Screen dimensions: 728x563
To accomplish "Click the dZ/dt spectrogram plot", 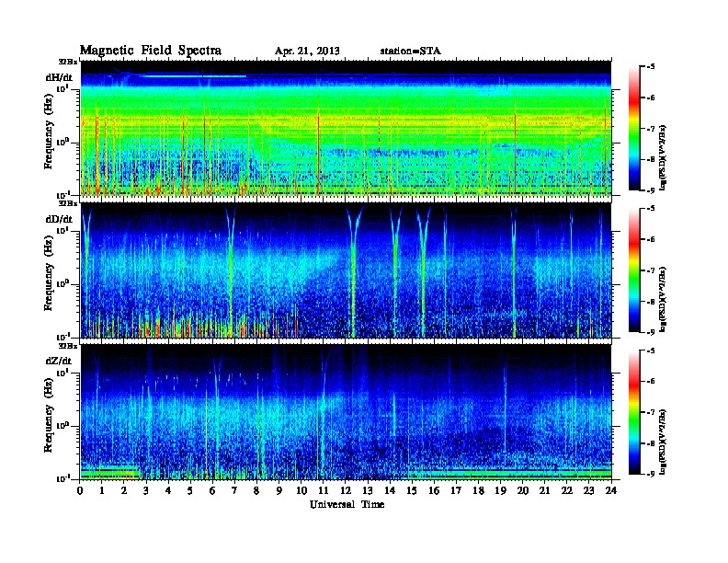I will pos(346,412).
